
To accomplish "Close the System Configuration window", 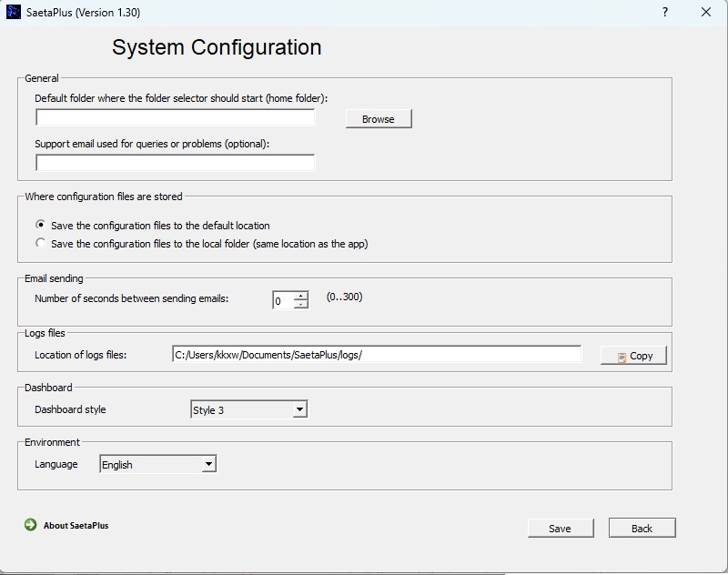I will tap(706, 13).
